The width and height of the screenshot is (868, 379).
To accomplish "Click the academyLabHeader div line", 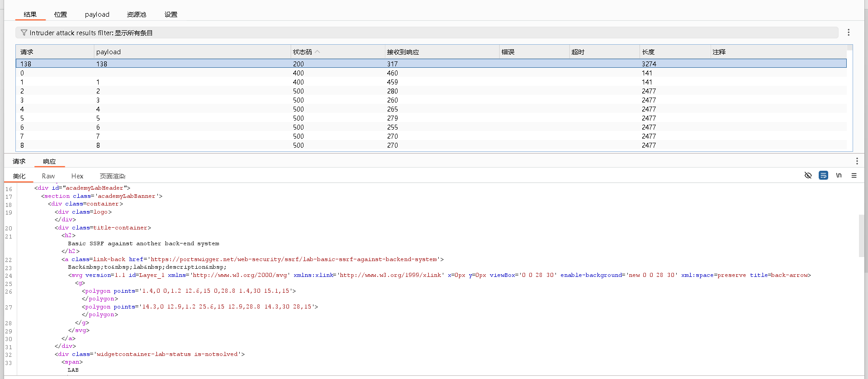I will point(82,188).
